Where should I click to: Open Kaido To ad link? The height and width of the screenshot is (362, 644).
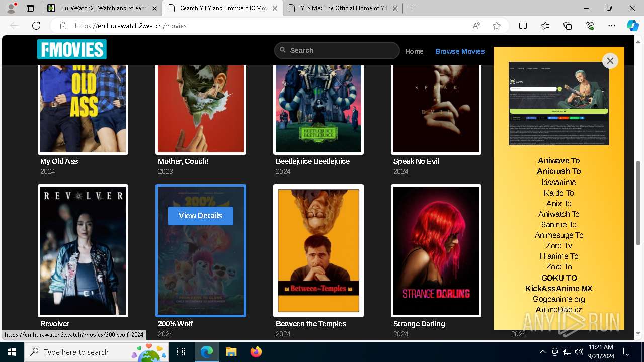(558, 193)
